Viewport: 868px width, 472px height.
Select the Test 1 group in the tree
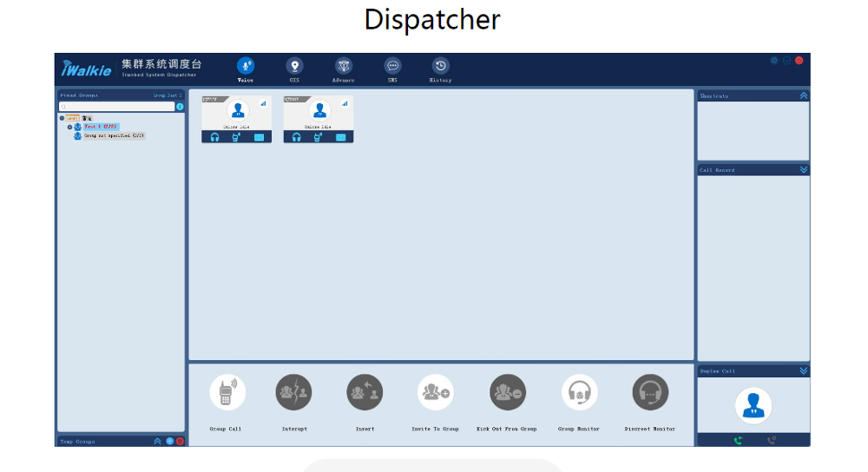pos(101,127)
